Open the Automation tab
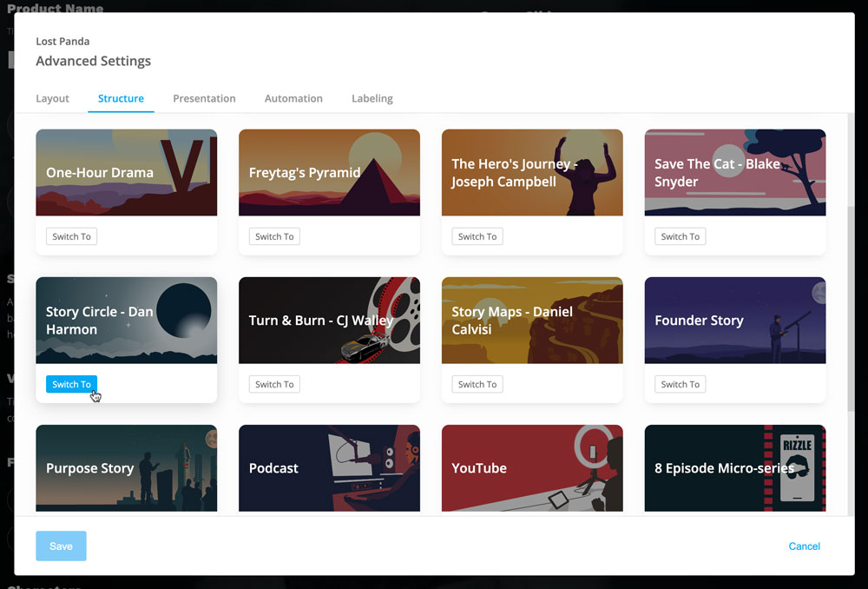 click(x=293, y=98)
